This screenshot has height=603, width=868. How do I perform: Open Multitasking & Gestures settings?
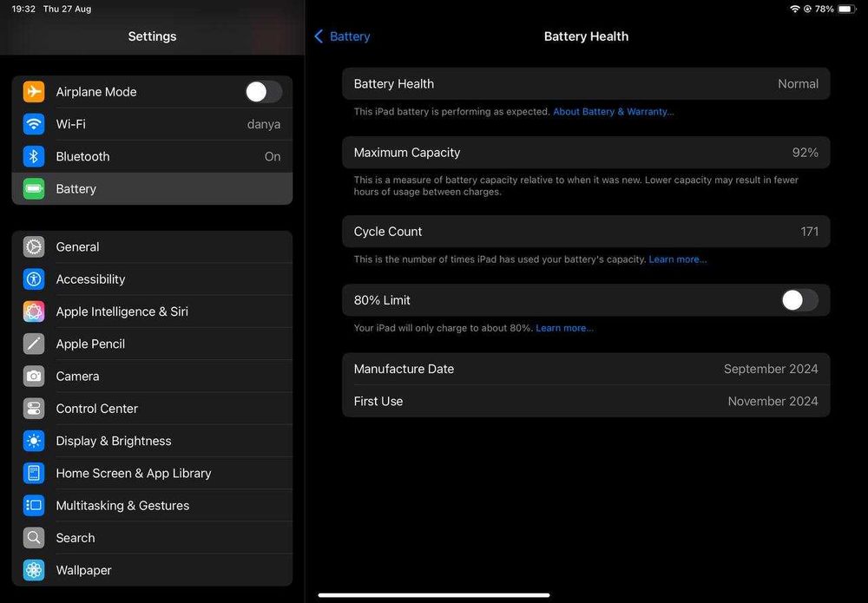point(152,506)
